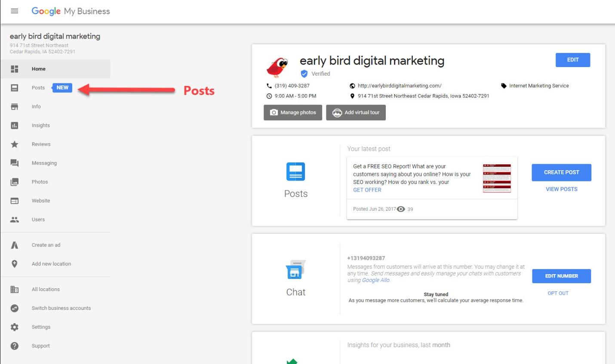The height and width of the screenshot is (364, 615).
Task: Click Add virtual tour button
Action: (356, 113)
